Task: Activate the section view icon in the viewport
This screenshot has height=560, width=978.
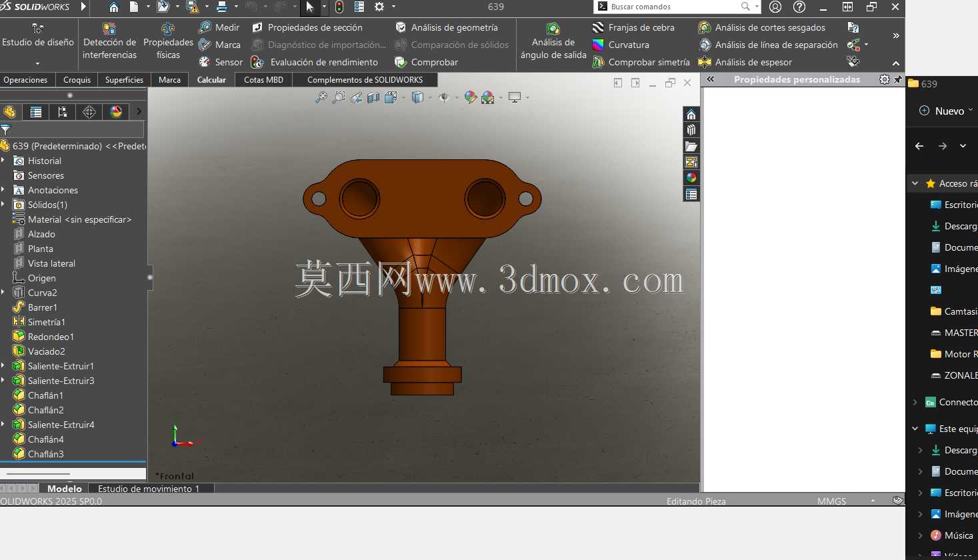Action: 373,98
